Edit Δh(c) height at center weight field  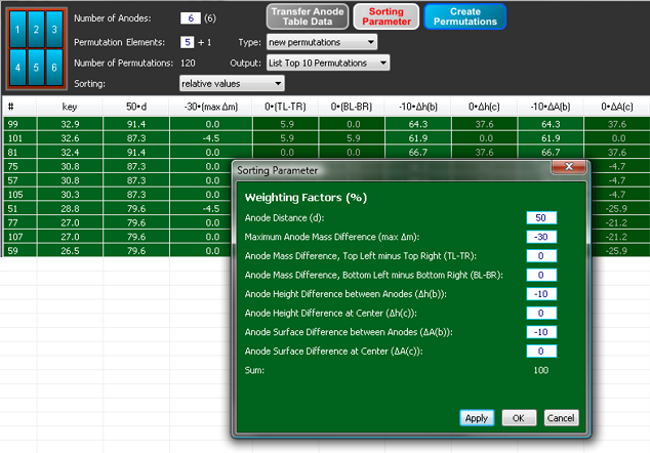click(541, 313)
